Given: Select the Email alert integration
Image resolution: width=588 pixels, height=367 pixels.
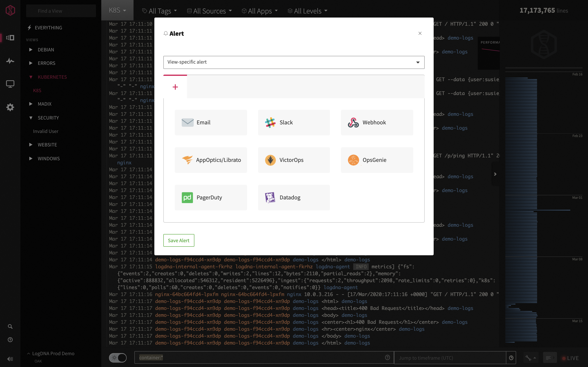Looking at the screenshot, I should (x=210, y=122).
